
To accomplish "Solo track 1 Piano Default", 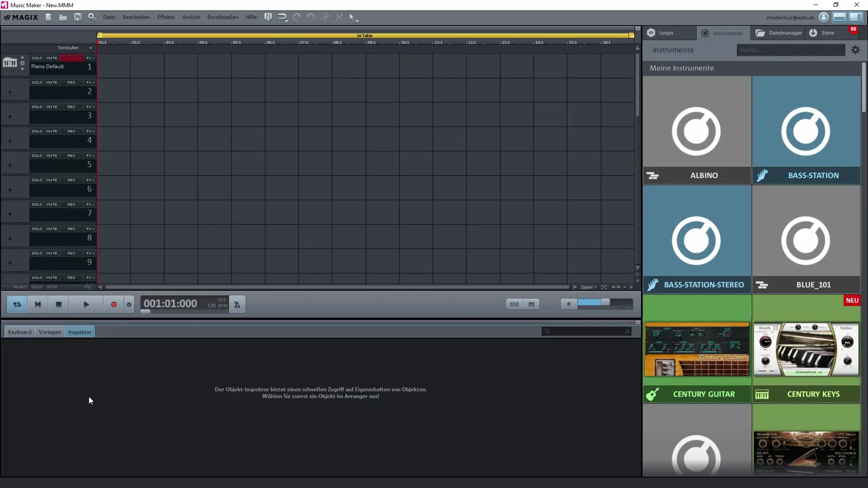I will [x=37, y=58].
